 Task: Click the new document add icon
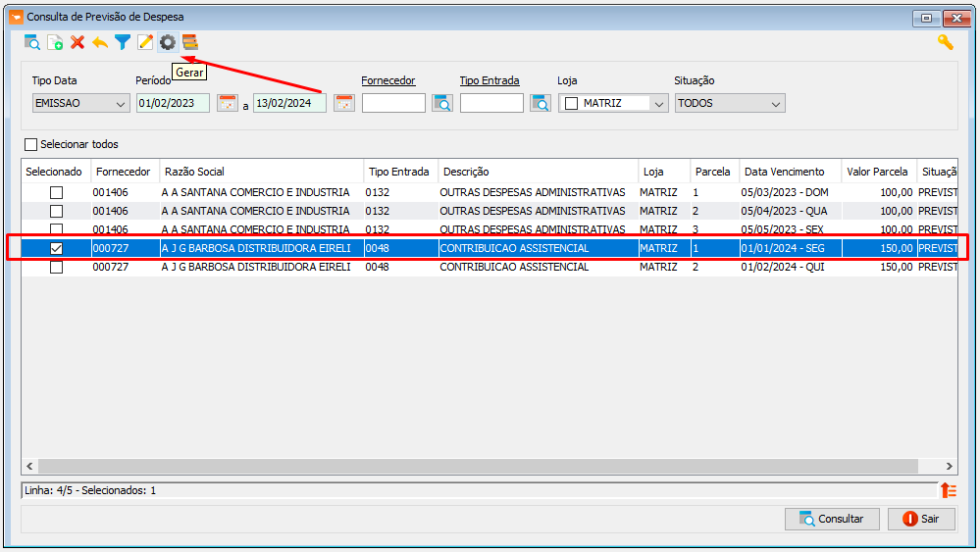click(55, 42)
